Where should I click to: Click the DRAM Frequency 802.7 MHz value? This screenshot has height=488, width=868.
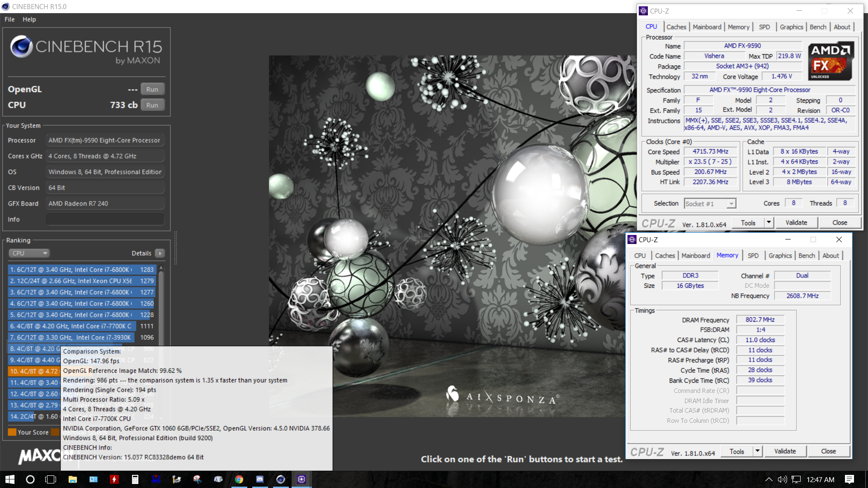click(x=760, y=320)
